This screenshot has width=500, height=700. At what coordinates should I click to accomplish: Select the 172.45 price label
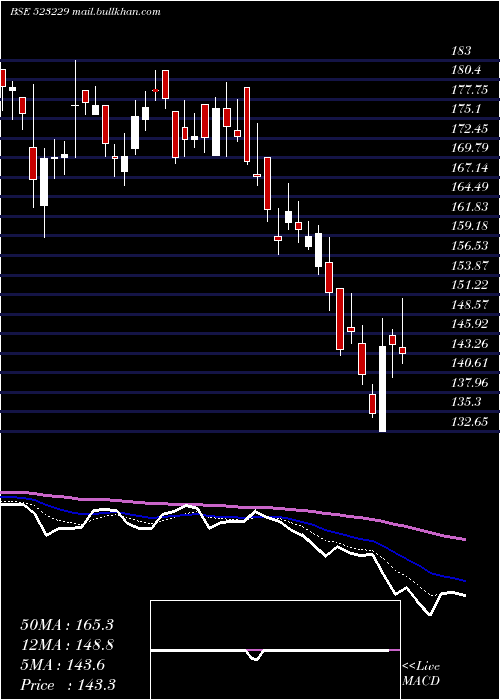click(469, 129)
